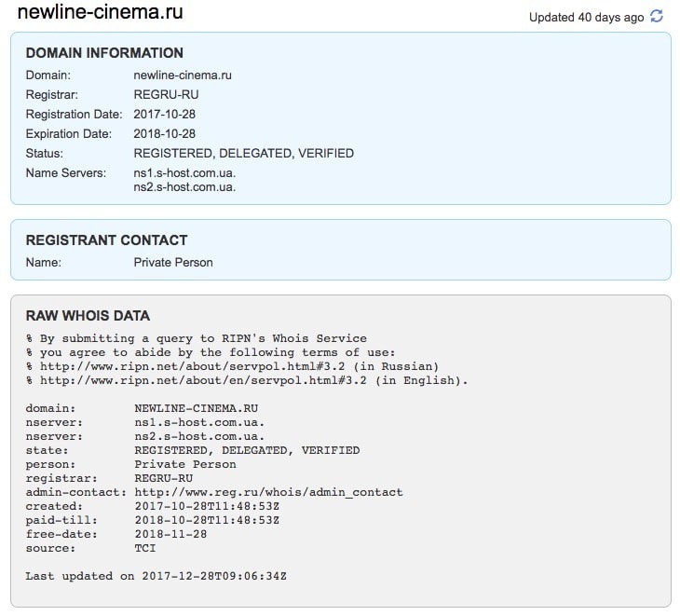Click the 'Registration Date:' label

pos(75,114)
